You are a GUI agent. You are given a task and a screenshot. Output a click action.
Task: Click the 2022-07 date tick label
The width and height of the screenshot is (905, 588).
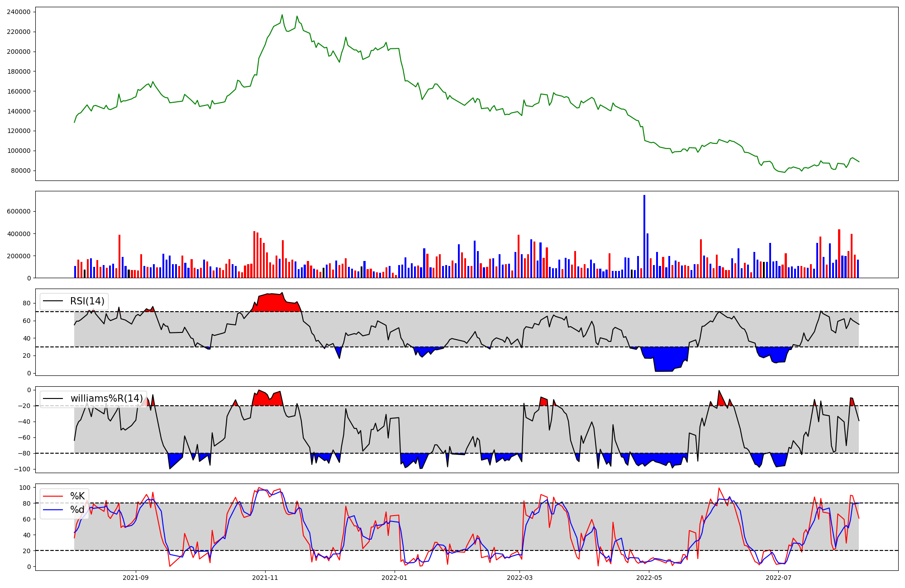pos(779,578)
